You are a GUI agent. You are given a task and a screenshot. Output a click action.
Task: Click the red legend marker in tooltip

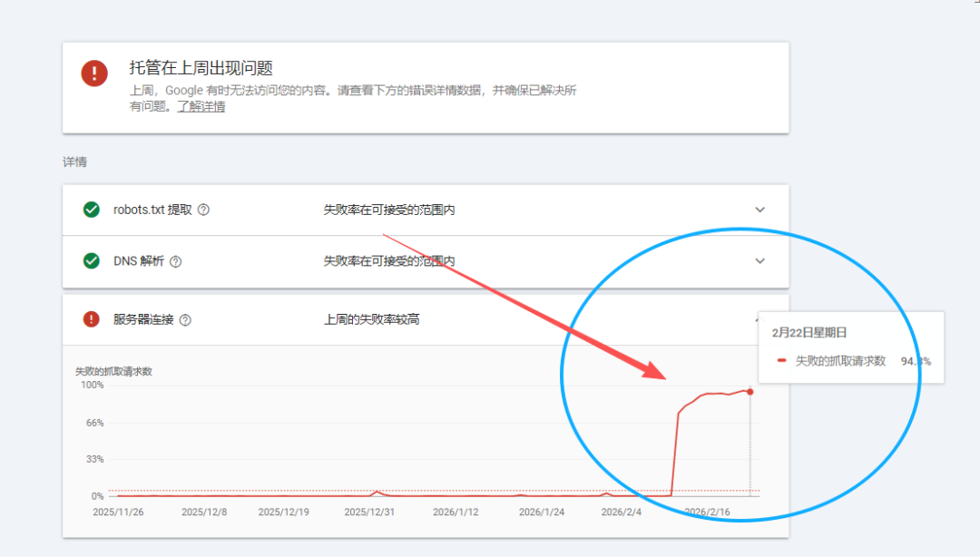(781, 361)
